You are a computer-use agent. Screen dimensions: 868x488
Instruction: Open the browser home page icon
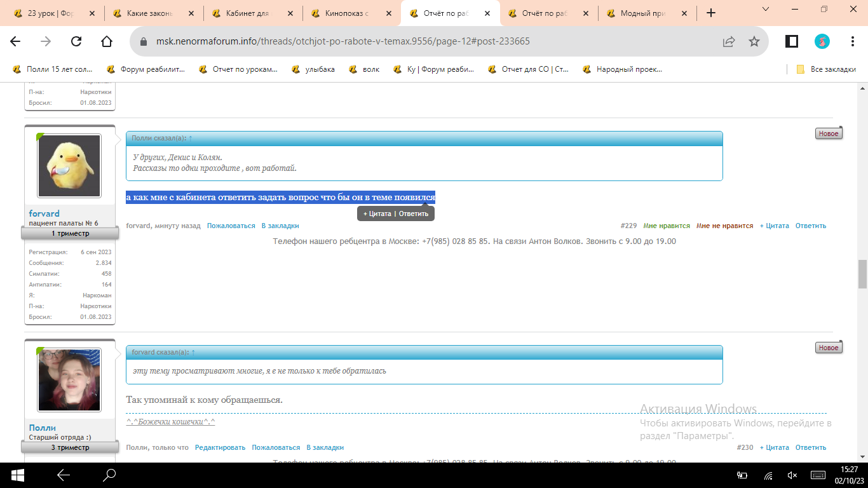107,41
